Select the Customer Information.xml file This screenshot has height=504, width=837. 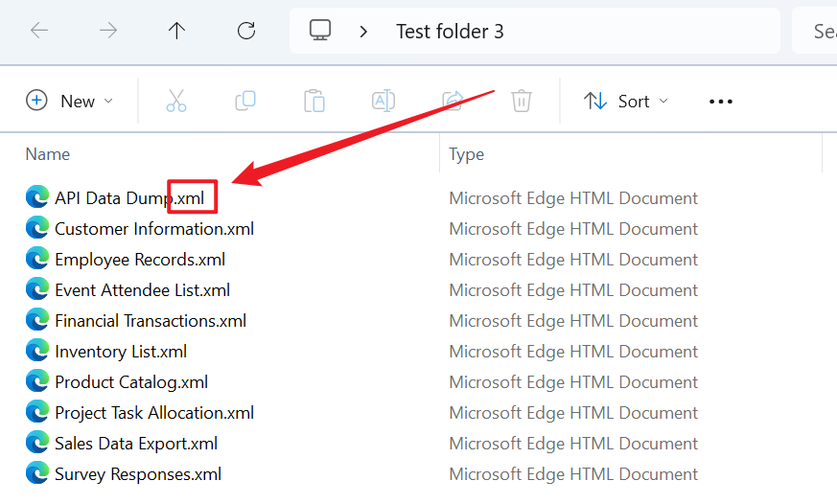153,229
